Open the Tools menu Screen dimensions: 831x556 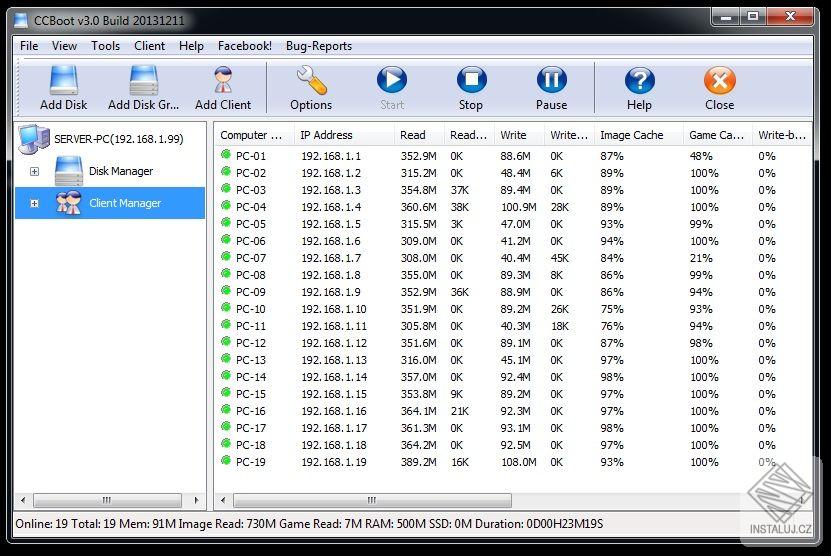click(105, 46)
